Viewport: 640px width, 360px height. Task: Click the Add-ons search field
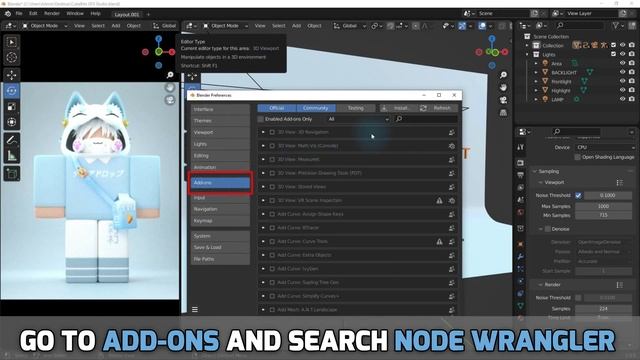pyautogui.click(x=425, y=119)
